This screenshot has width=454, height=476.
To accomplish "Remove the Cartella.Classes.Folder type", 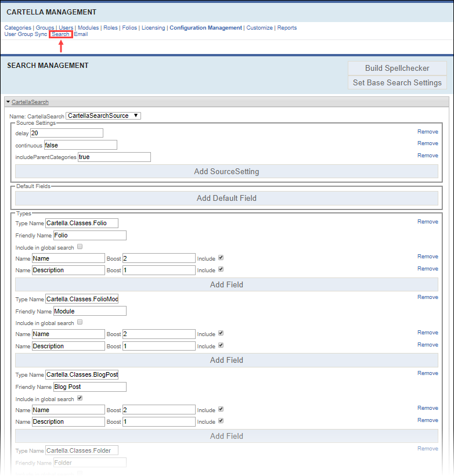I will click(427, 449).
